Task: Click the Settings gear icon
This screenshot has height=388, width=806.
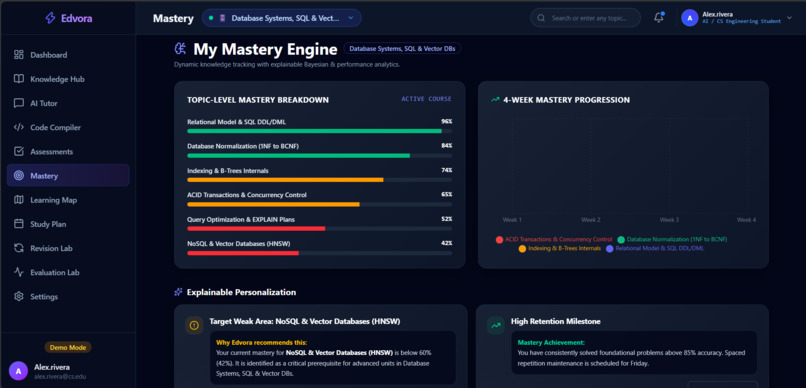Action: tap(19, 297)
